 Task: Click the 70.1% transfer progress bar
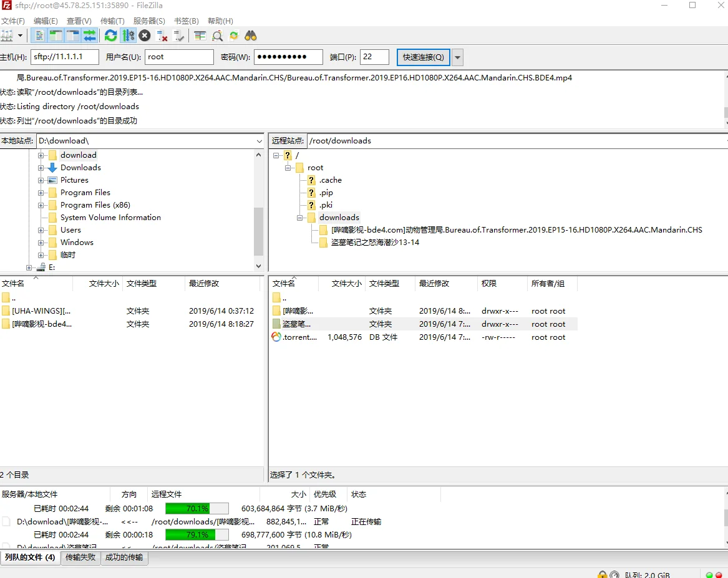pyautogui.click(x=197, y=509)
